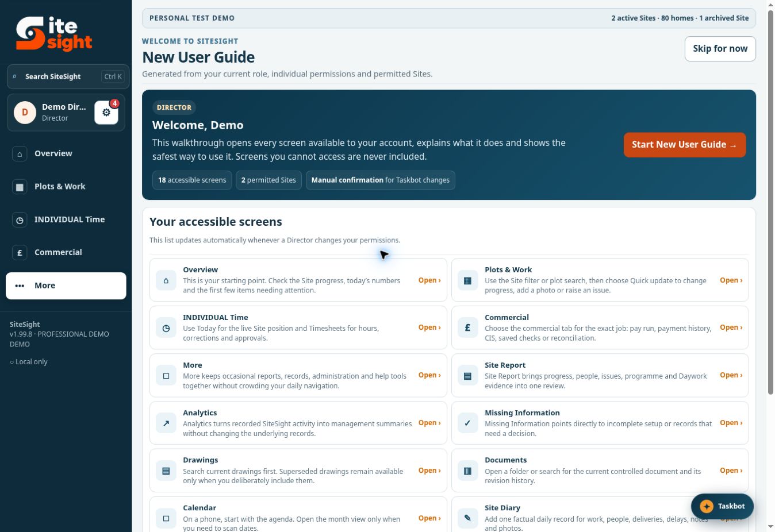Screen dimensions: 775x532
Task: Click the 'Ctrl K' shortcut hint
Action: tap(113, 76)
